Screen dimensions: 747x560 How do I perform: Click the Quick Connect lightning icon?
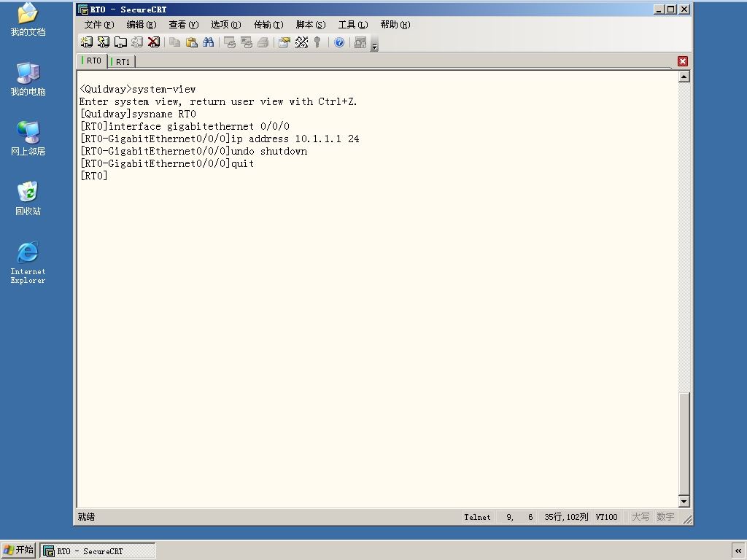103,42
